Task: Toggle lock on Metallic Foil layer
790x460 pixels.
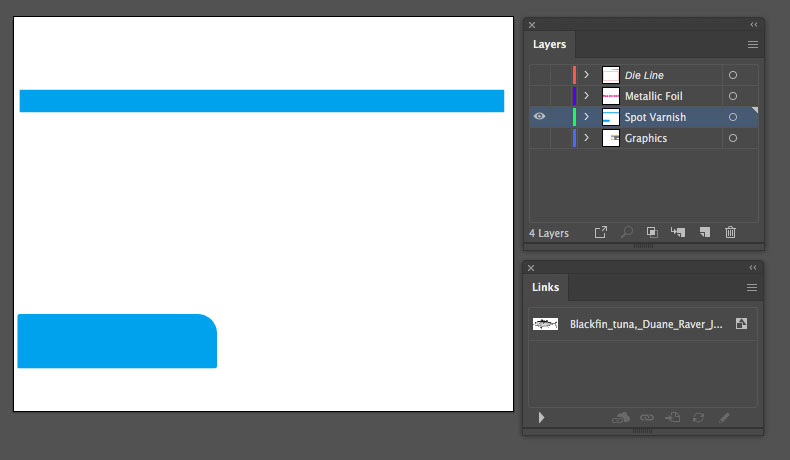Action: tap(560, 96)
